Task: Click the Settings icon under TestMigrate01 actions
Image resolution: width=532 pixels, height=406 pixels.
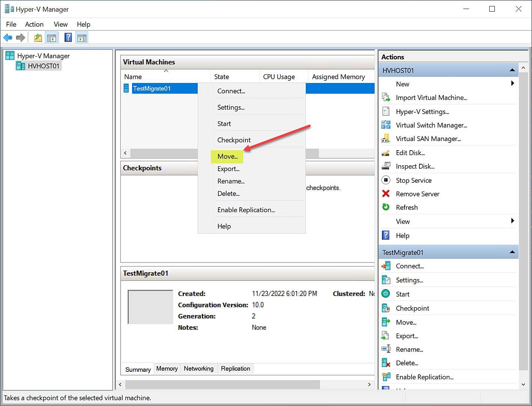Action: coord(386,280)
